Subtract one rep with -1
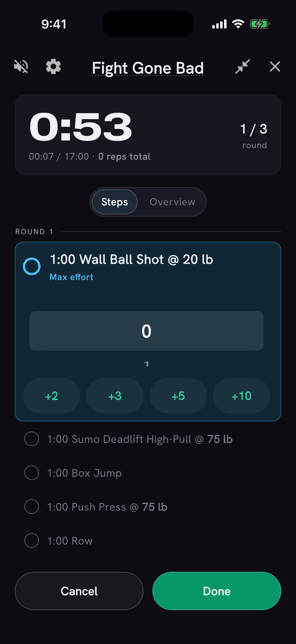 (x=146, y=364)
